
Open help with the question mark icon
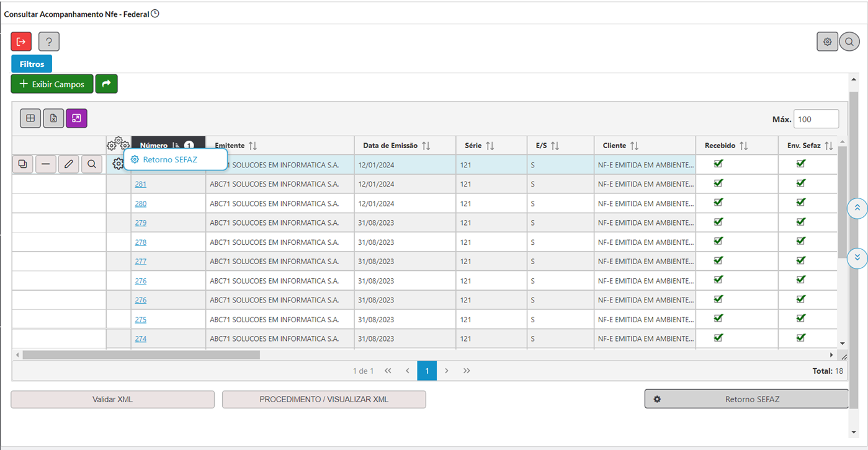[x=49, y=42]
